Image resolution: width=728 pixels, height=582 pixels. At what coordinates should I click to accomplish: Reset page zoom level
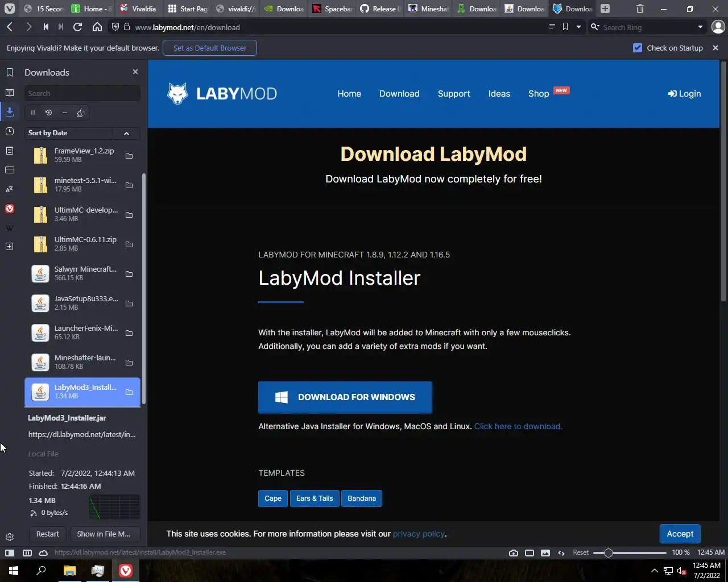tap(581, 552)
